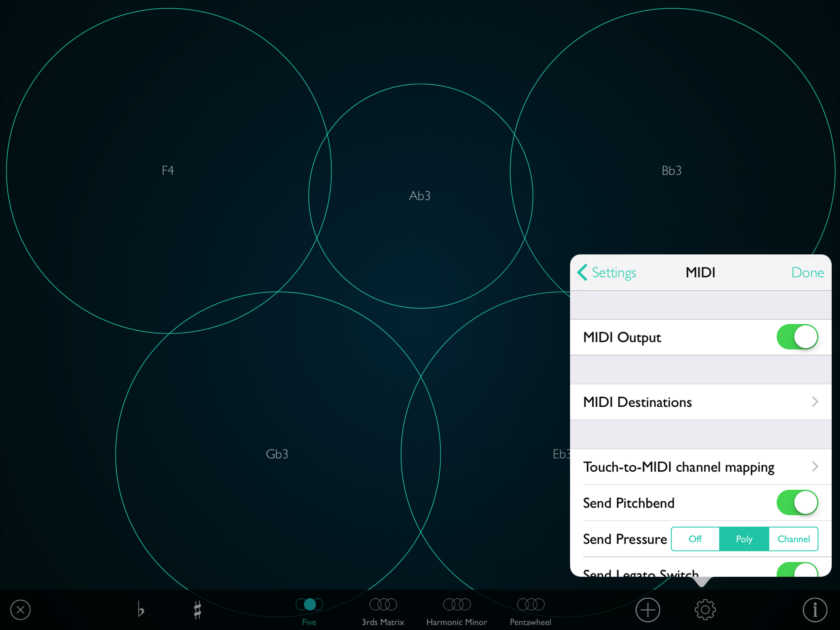Go back to Settings

tap(606, 273)
